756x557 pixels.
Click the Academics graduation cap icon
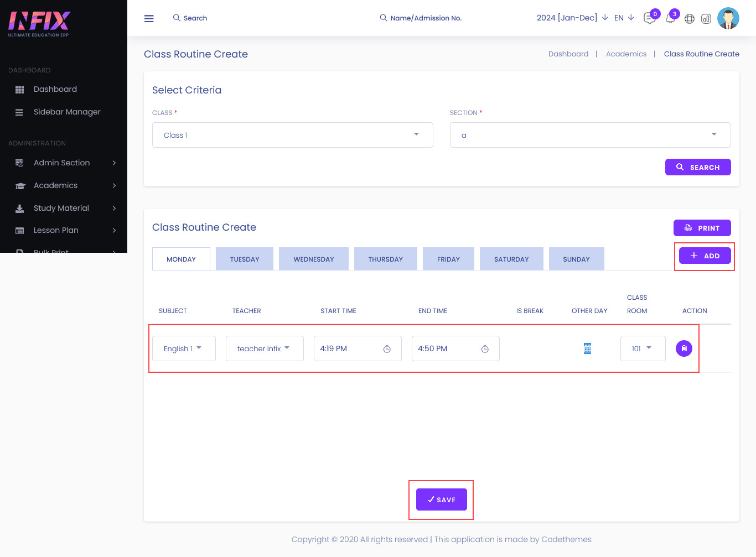[x=20, y=186]
